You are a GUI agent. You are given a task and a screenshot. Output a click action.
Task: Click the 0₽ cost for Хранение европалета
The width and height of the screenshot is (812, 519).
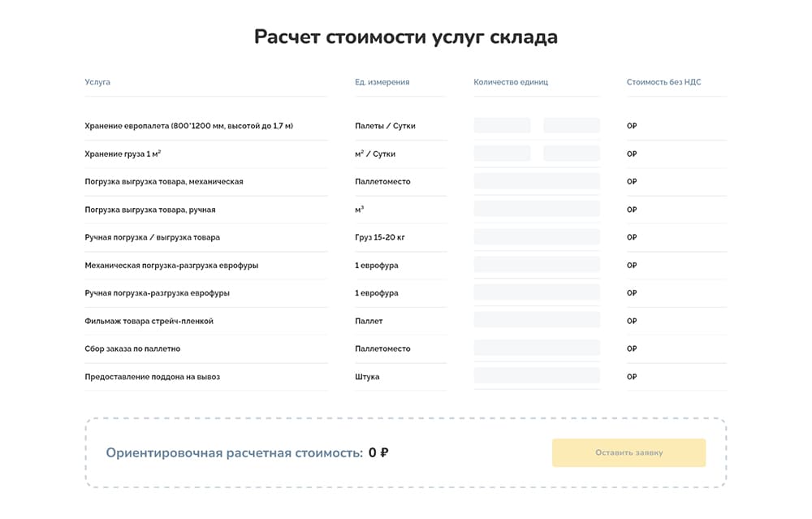(x=632, y=126)
